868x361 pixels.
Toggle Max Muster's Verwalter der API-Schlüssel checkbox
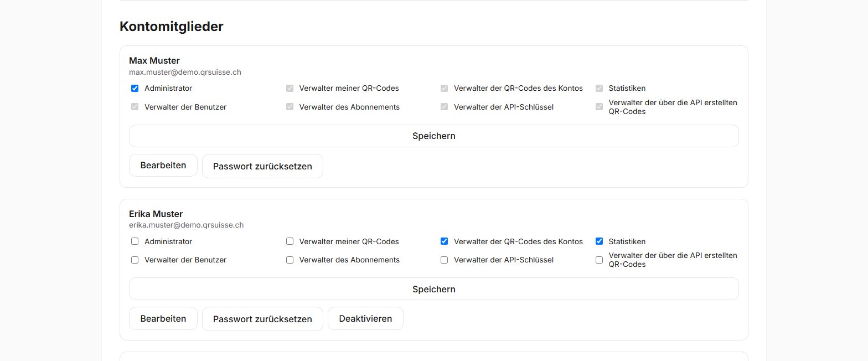[444, 107]
